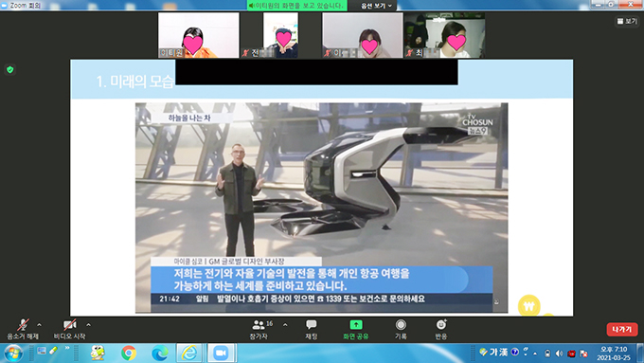Screen dimensions: 644x363
Task: Show hidden system tray icons
Action: click(x=535, y=354)
